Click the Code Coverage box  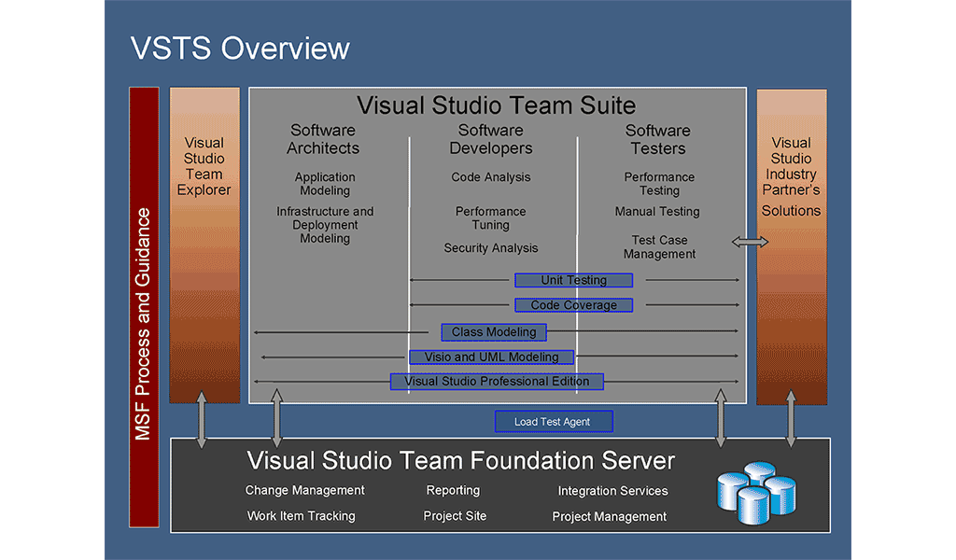click(x=574, y=304)
